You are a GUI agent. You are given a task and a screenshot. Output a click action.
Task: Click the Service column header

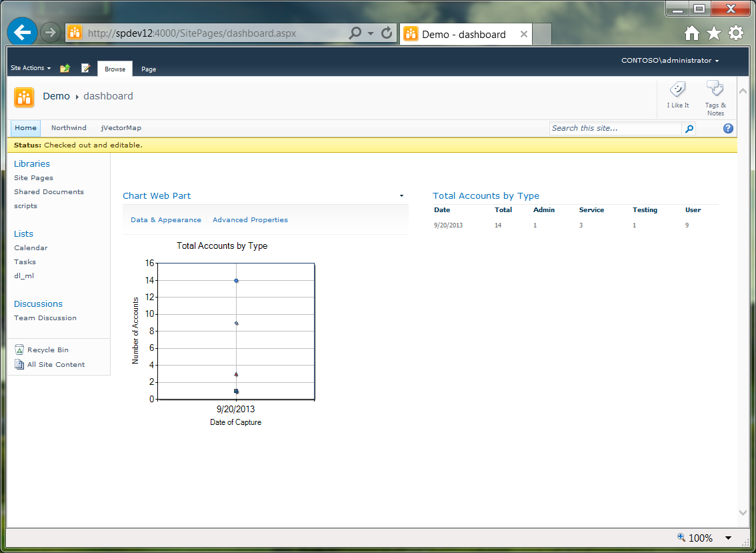[x=591, y=210]
